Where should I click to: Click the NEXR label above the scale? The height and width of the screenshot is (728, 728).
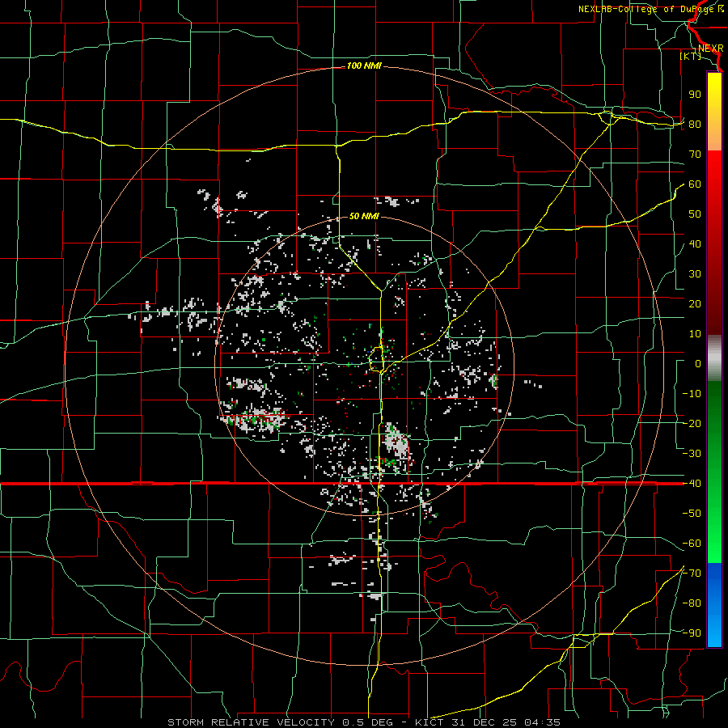coord(710,49)
